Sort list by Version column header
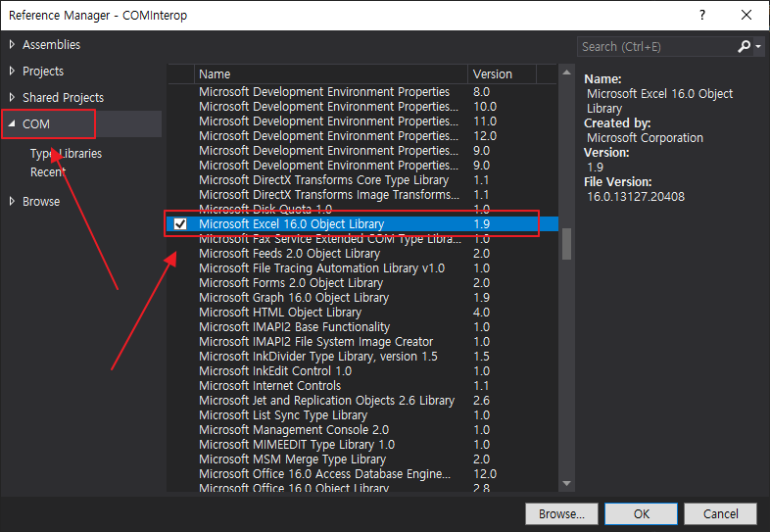This screenshot has width=770, height=532. tap(502, 74)
